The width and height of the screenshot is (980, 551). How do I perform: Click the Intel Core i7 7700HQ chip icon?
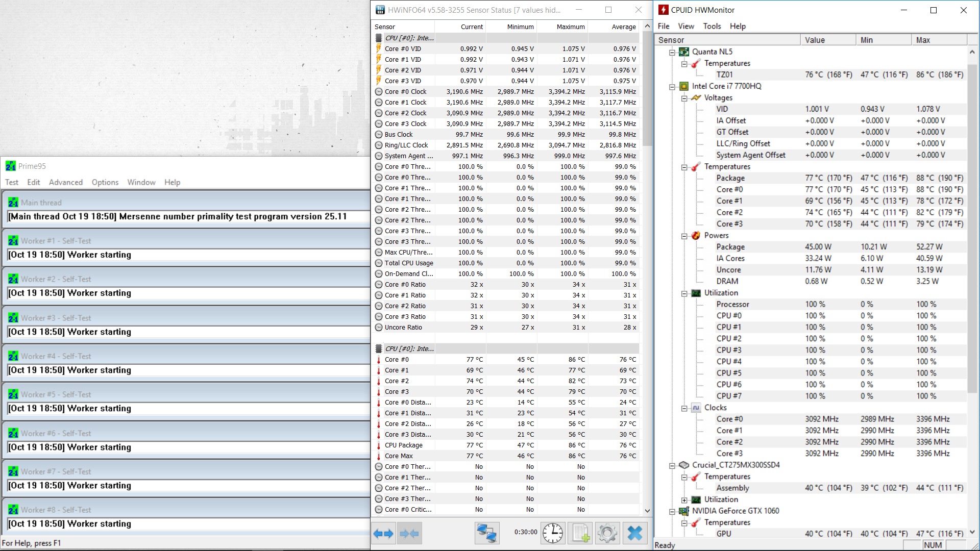684,86
